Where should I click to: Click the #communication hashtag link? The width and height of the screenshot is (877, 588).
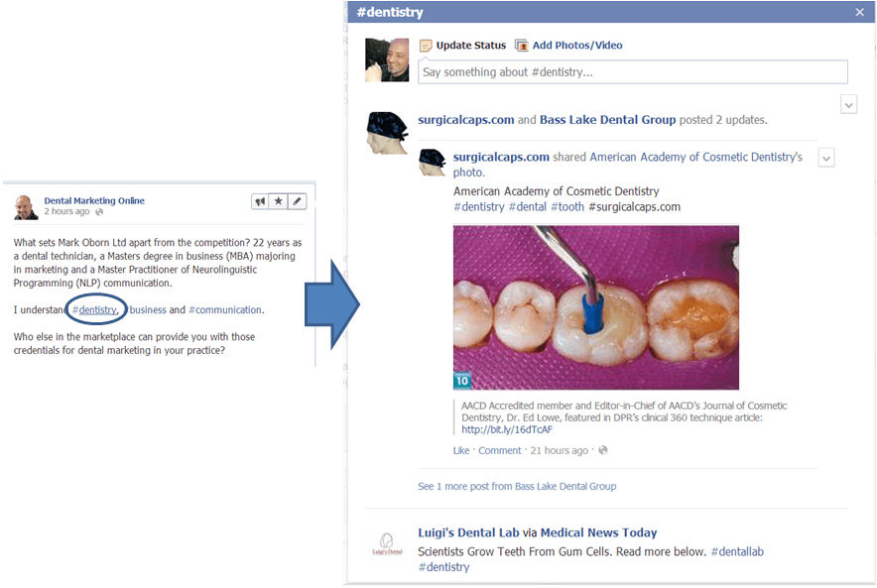tap(225, 310)
